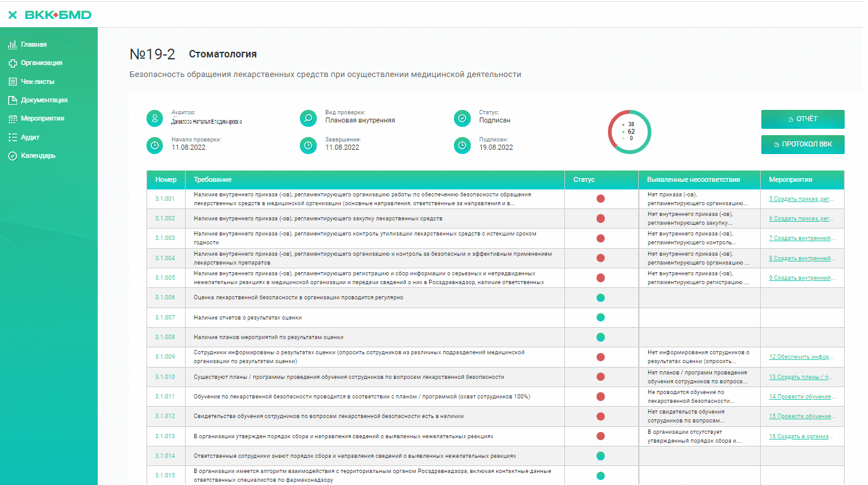The width and height of the screenshot is (868, 485).
Task: Click green status dot in row 3.1.008
Action: pyautogui.click(x=600, y=337)
